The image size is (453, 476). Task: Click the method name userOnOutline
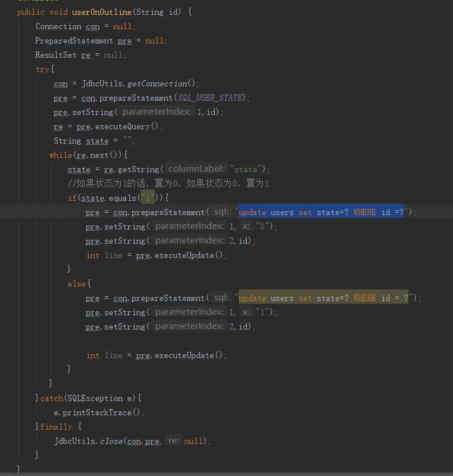[x=101, y=12]
